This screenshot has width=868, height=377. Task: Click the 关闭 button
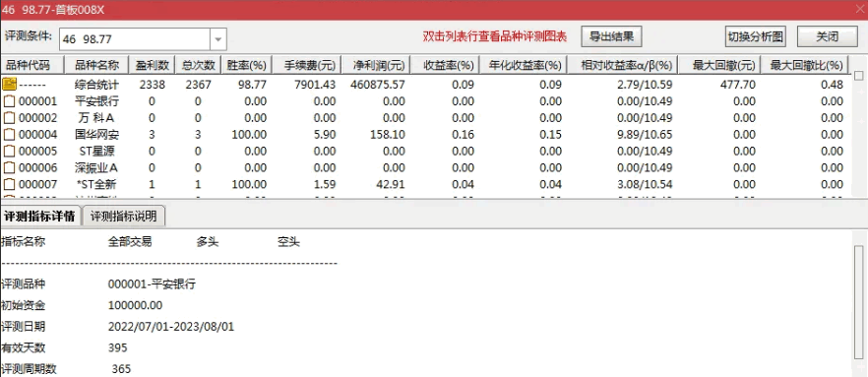pyautogui.click(x=827, y=37)
